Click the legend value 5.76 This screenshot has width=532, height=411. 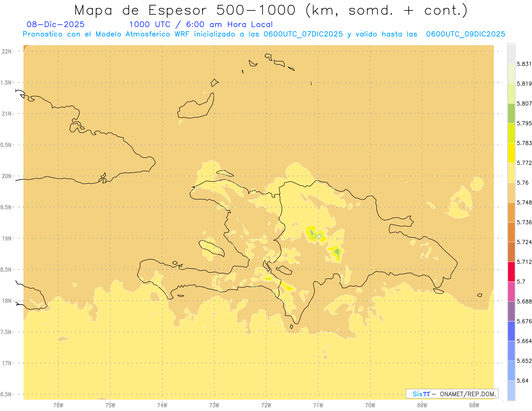click(x=523, y=183)
